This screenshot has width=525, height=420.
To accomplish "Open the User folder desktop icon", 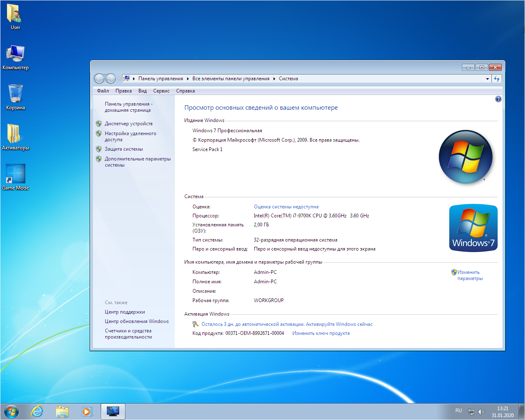I will point(15,17).
